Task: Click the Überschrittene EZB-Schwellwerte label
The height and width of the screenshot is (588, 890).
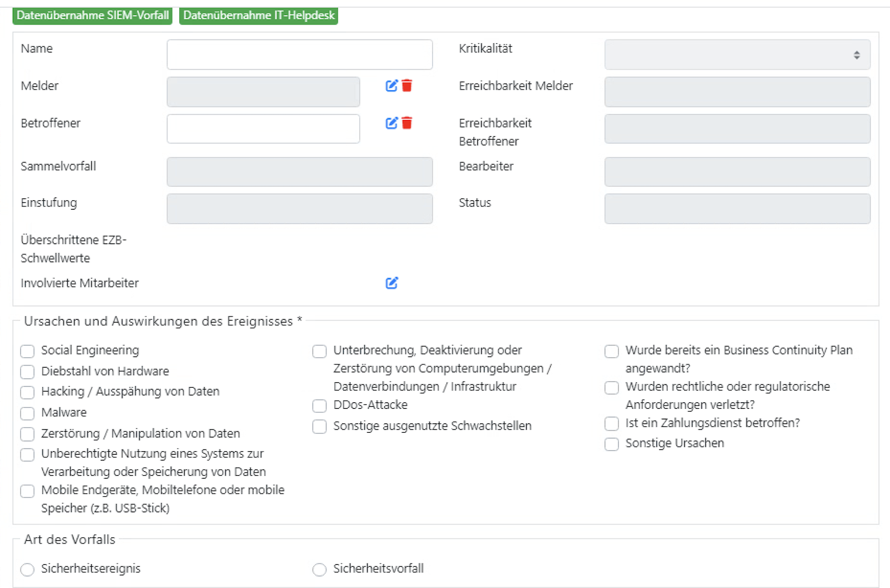Action: [73, 249]
